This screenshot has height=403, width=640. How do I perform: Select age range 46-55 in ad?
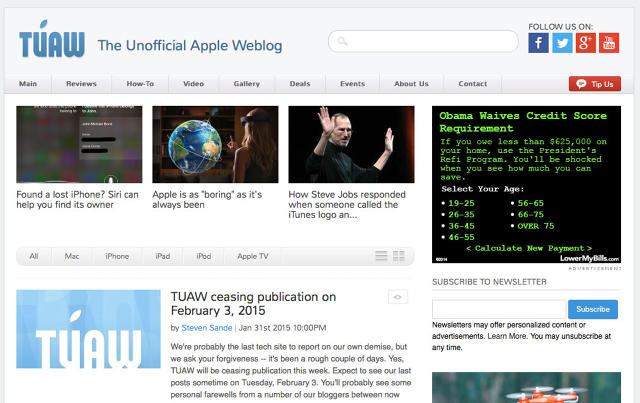coord(461,237)
